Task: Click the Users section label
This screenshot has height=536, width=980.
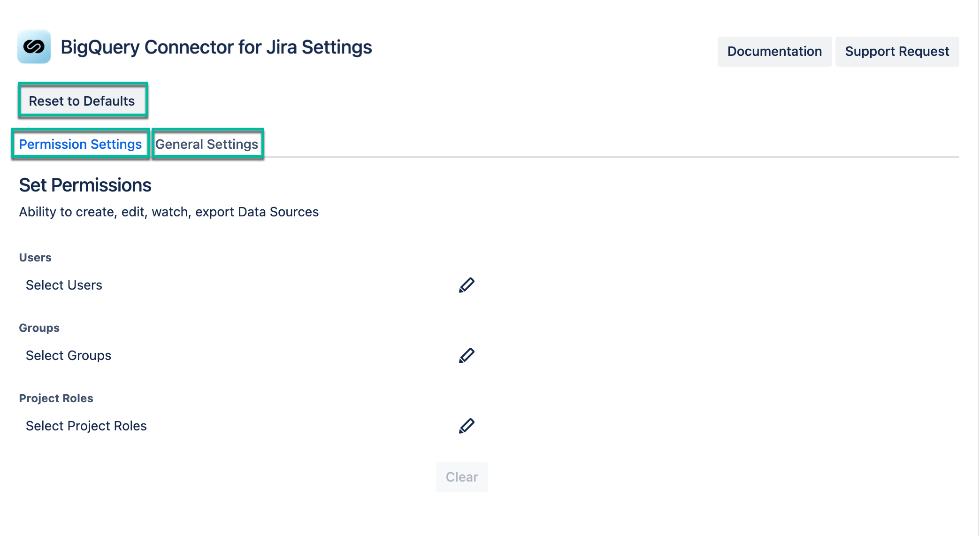Action: coord(35,257)
